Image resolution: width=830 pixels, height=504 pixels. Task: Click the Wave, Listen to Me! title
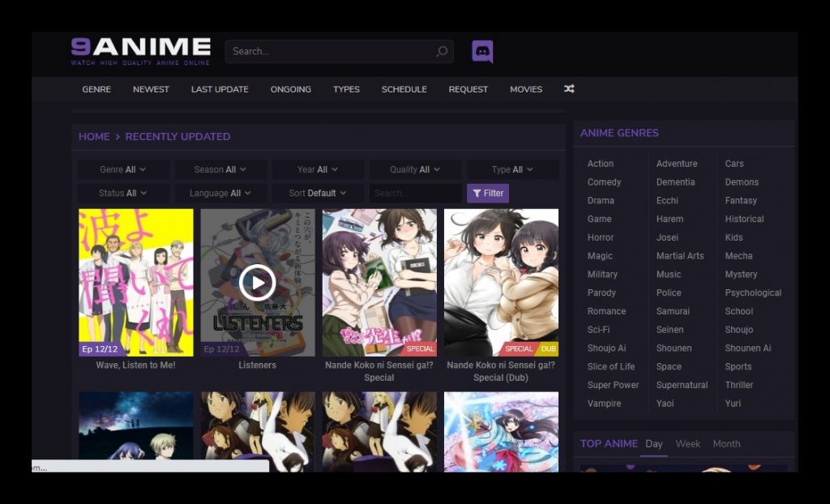click(x=136, y=365)
